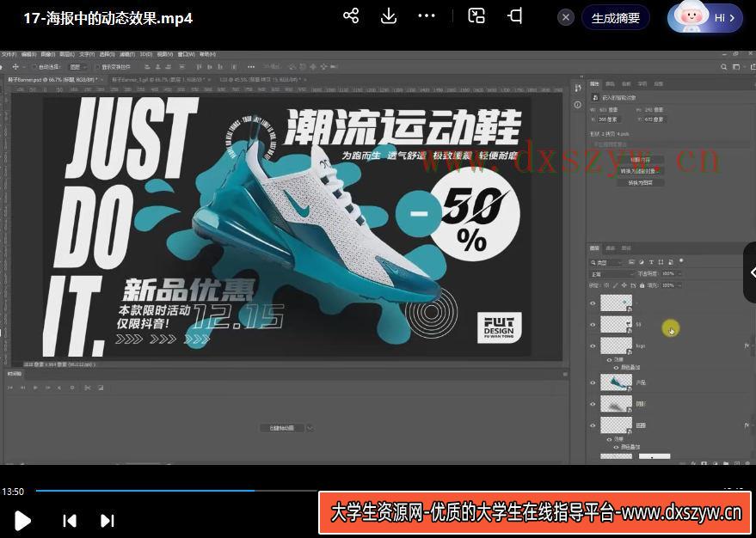Open the timeline settings gear icon
The width and height of the screenshot is (756, 538).
(72, 388)
